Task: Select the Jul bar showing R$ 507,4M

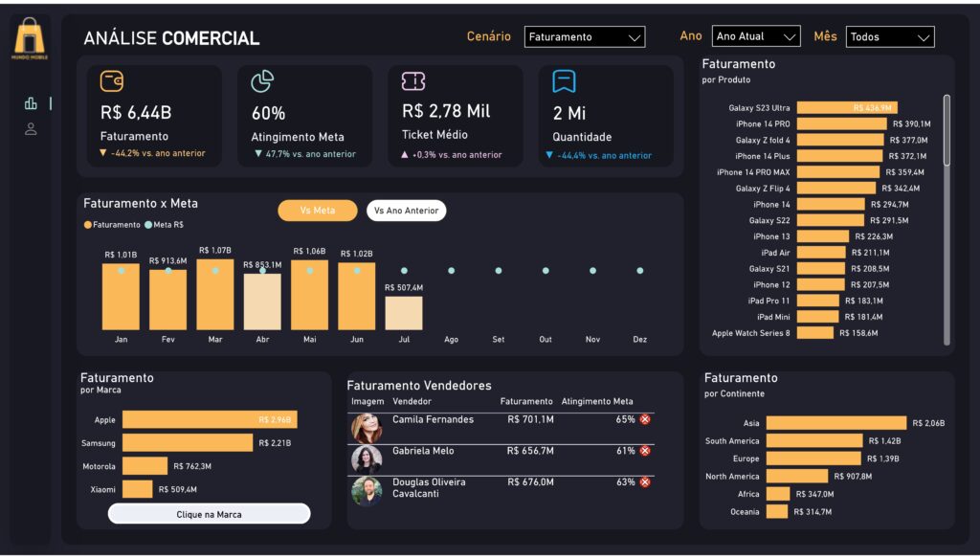Action: [404, 313]
